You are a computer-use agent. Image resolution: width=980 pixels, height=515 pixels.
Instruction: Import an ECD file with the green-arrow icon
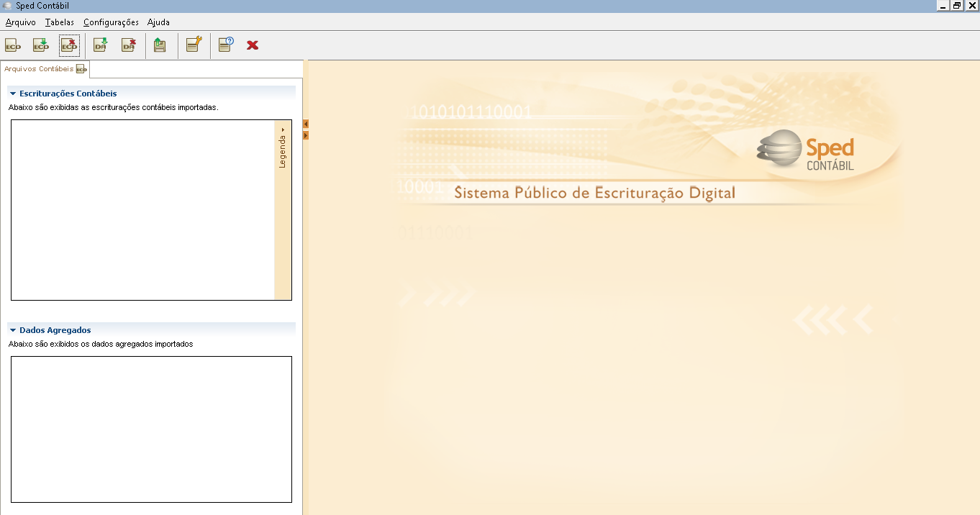(41, 45)
